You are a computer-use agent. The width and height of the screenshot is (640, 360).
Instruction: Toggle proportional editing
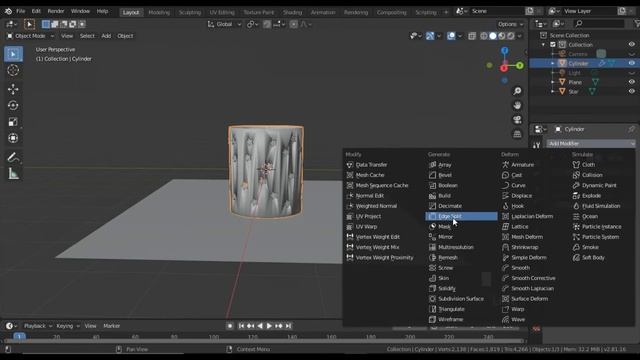click(293, 24)
